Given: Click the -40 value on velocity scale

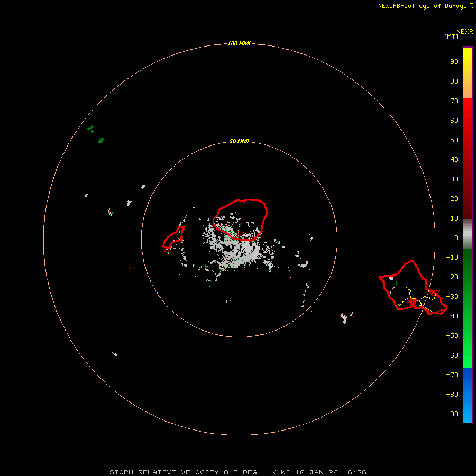Looking at the screenshot, I should (x=452, y=316).
